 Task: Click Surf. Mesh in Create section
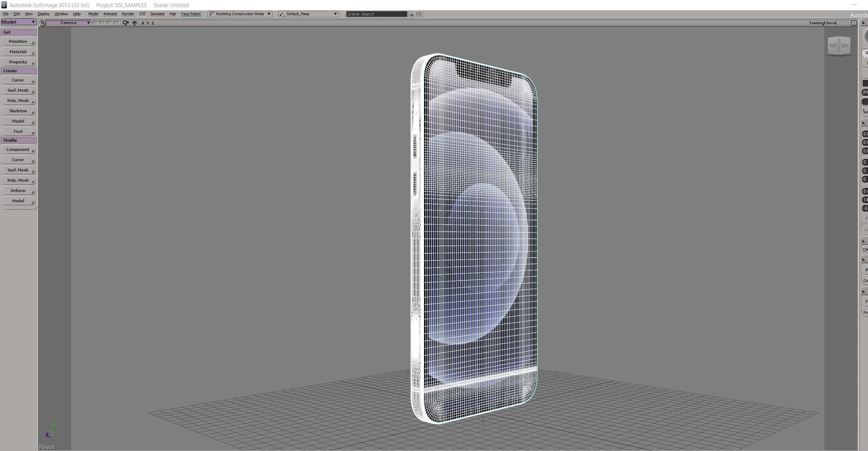click(18, 90)
